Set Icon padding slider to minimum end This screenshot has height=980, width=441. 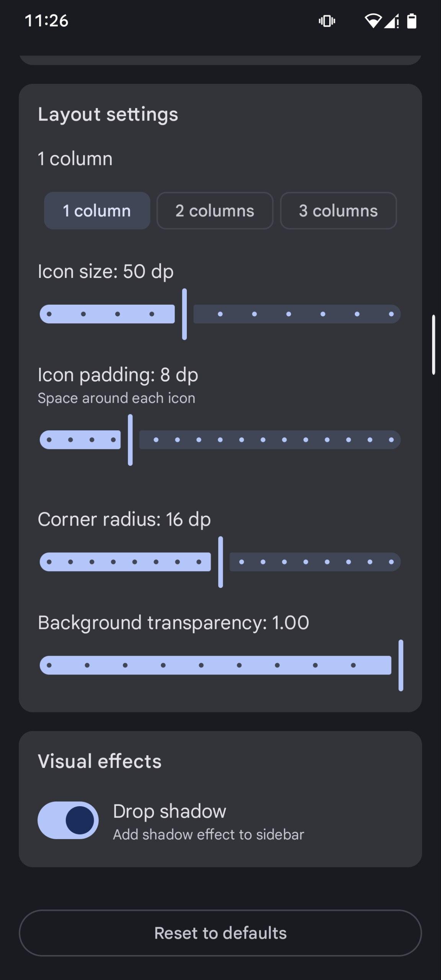pos(49,440)
